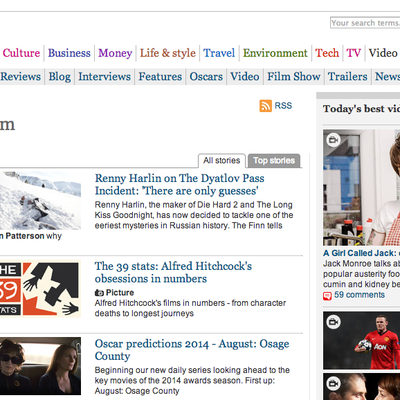Click the Today's best video heading
This screenshot has width=400, height=400.
(x=361, y=109)
